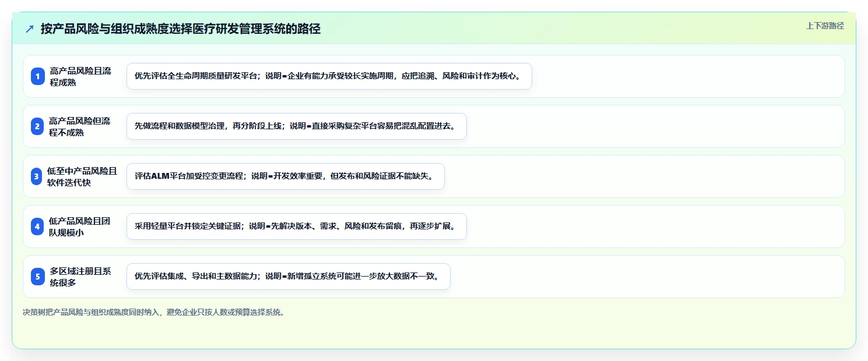Click the footer note starting 决策树把产品风险
Screen dimensions: 868x361
point(154,312)
